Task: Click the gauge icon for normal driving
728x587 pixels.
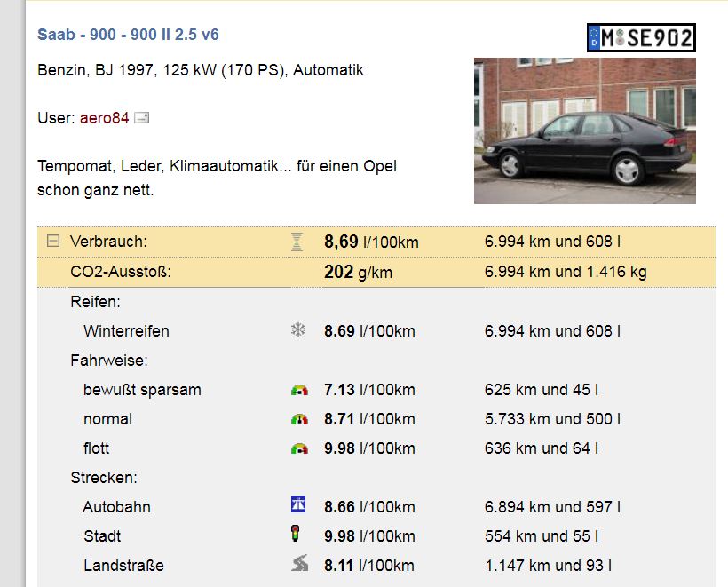Action: coord(299,419)
